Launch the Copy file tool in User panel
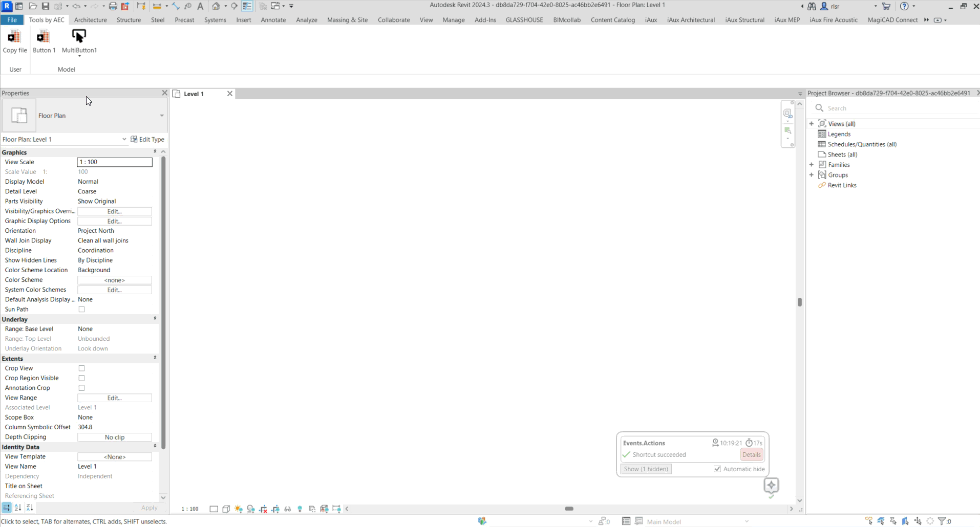980x527 pixels. tap(15, 41)
